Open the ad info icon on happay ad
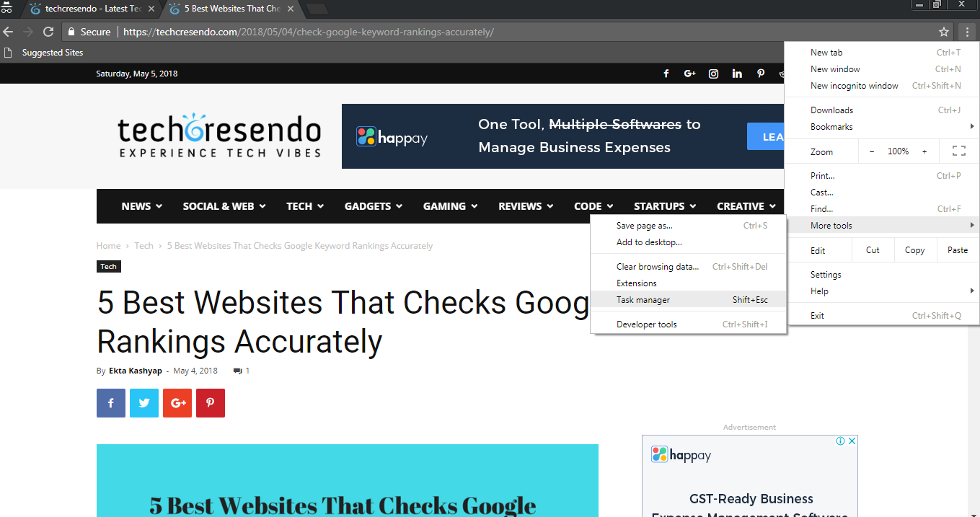The width and height of the screenshot is (980, 517). (841, 441)
